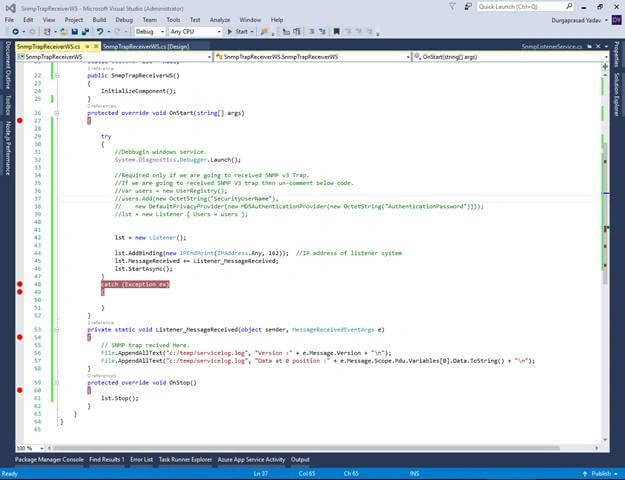Click the find-in-files icon next to Start
Image resolution: width=625 pixels, height=480 pixels.
[x=264, y=31]
